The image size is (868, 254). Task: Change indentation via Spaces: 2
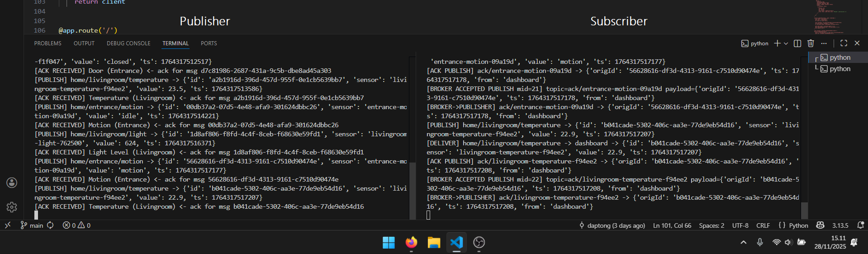pos(711,225)
